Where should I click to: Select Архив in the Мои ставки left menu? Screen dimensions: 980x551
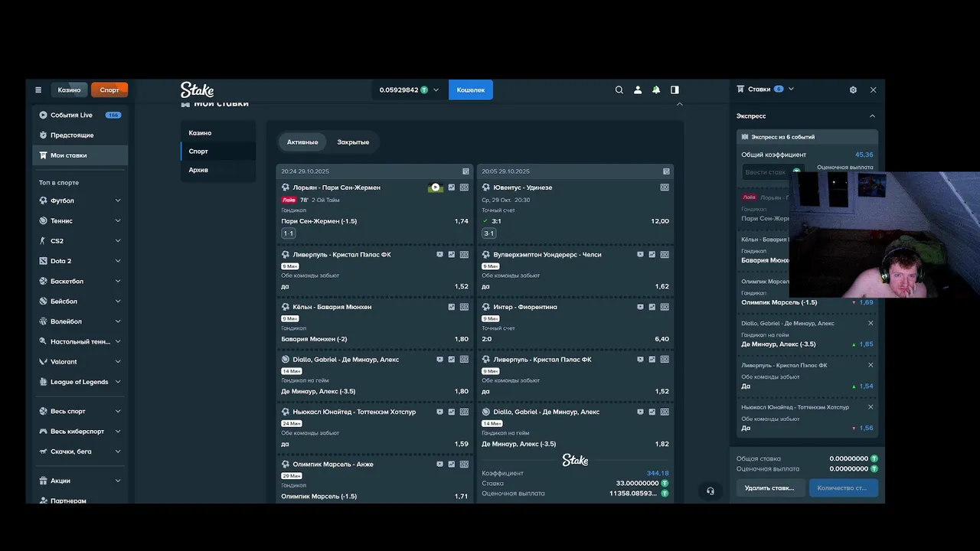[218, 170]
